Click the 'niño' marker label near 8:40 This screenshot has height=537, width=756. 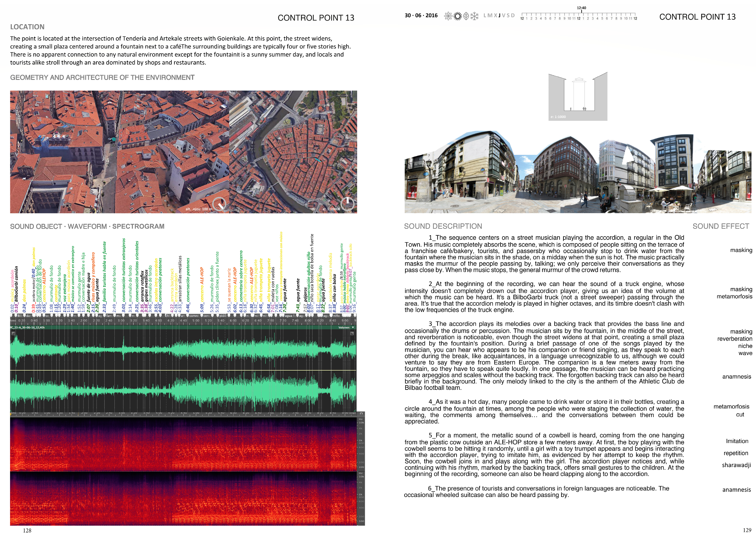point(336,316)
